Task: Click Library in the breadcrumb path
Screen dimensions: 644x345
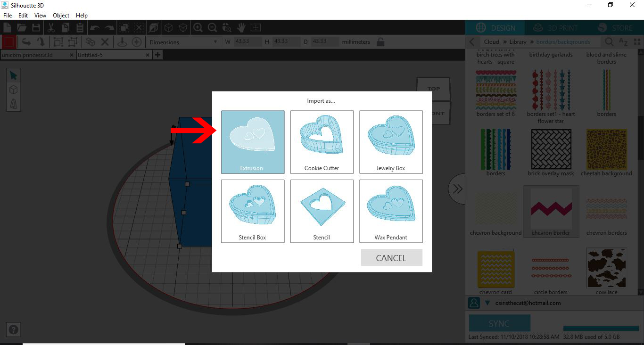Action: [x=518, y=42]
